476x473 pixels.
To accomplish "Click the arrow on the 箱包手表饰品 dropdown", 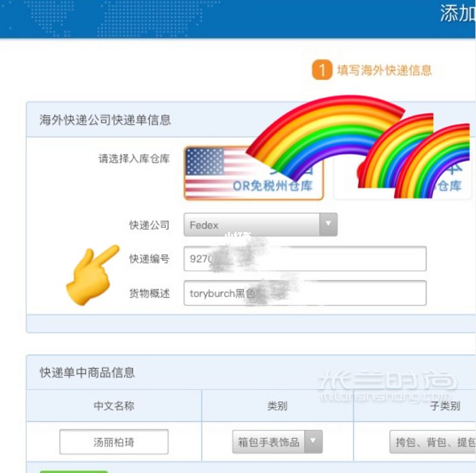I will pyautogui.click(x=314, y=442).
